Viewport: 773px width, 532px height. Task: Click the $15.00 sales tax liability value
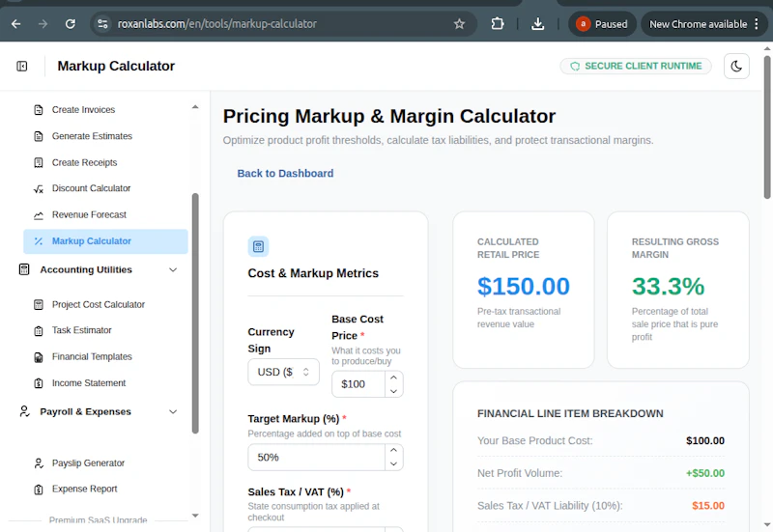click(708, 506)
